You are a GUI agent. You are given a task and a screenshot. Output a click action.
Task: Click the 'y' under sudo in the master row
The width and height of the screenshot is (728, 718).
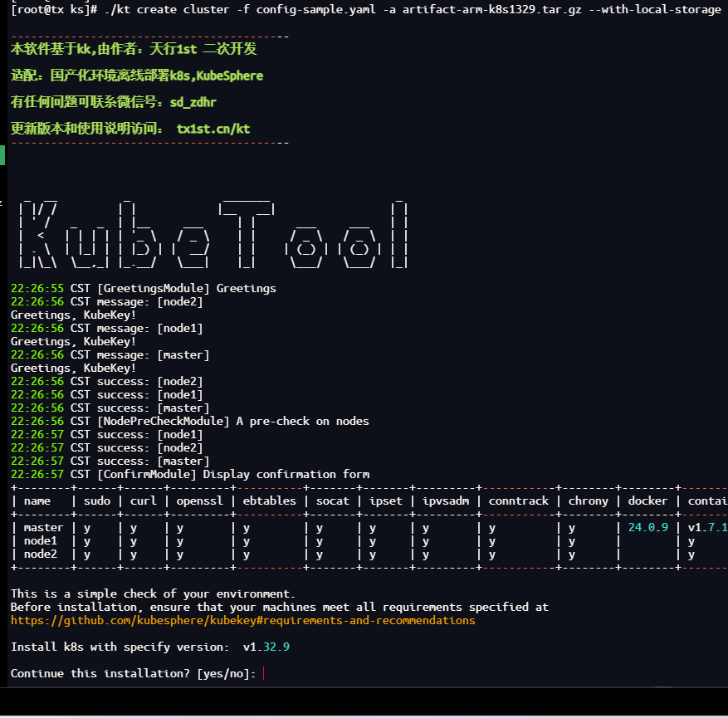(87, 528)
